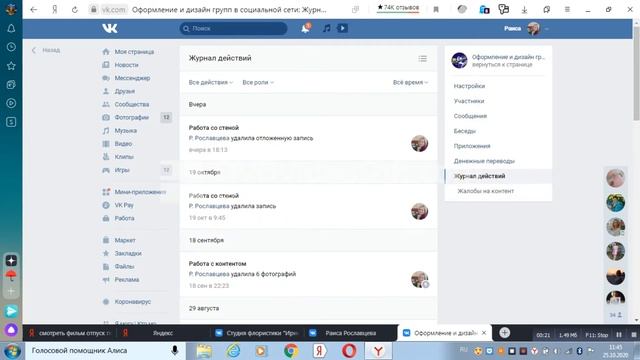
Task: Click the Windows Start button
Action: pos(12,351)
